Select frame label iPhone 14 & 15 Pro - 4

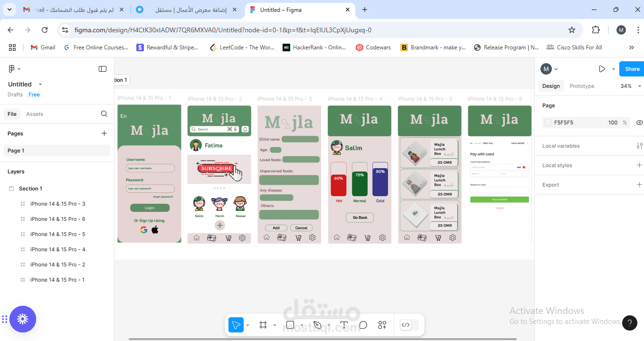point(355,99)
